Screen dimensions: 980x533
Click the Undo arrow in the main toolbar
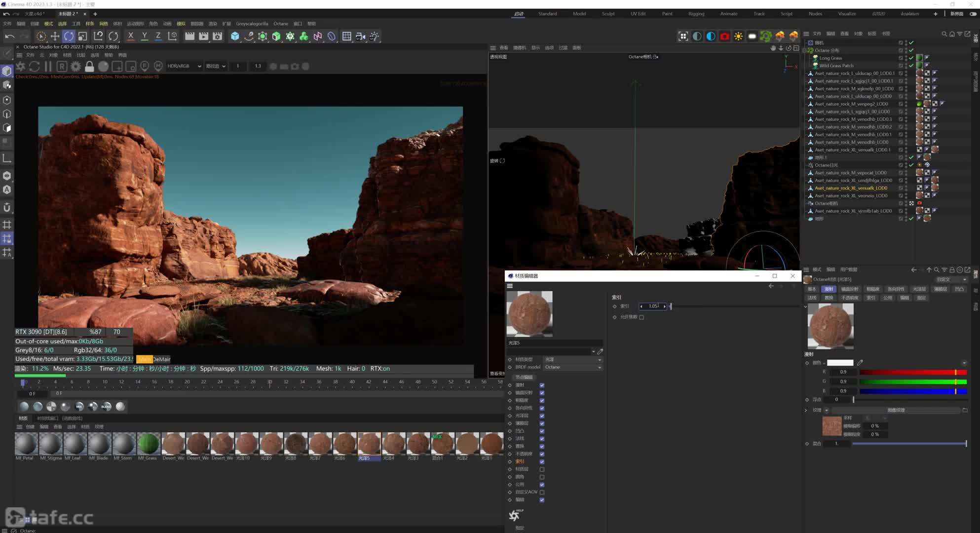pos(9,36)
